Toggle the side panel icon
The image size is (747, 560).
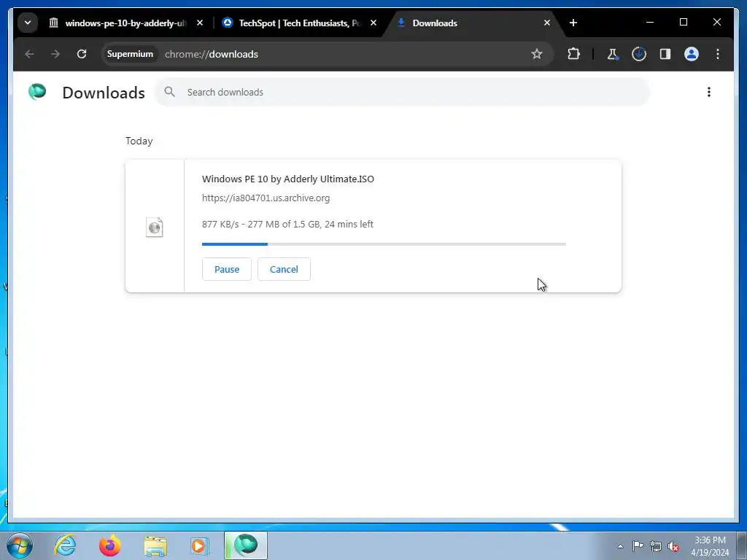click(665, 54)
